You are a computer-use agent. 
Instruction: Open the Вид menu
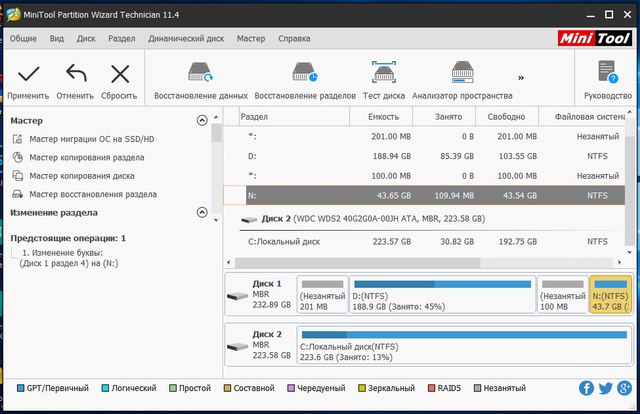tap(57, 38)
